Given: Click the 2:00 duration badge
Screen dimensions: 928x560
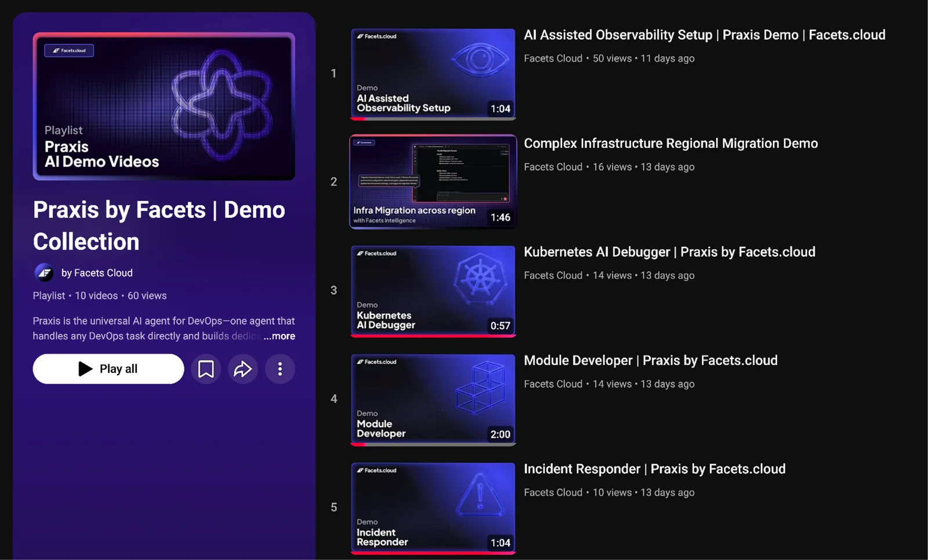Looking at the screenshot, I should 500,434.
